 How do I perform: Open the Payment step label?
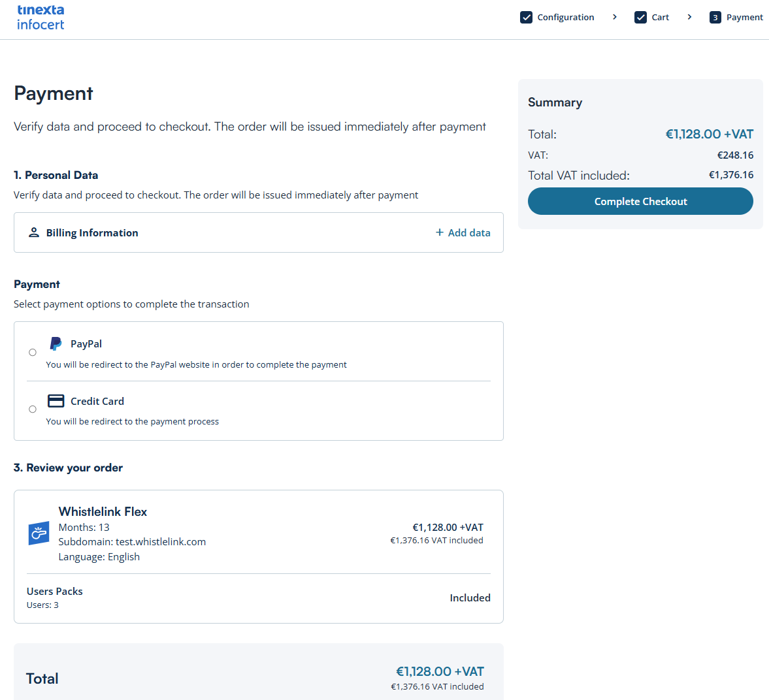(x=744, y=18)
